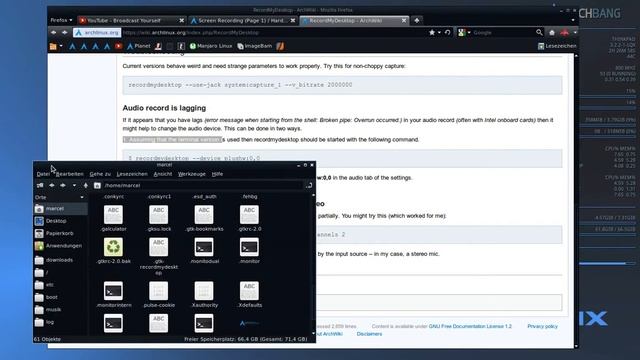This screenshot has width=640, height=360.
Task: Focus the Firefox URL address field
Action: [x=273, y=33]
